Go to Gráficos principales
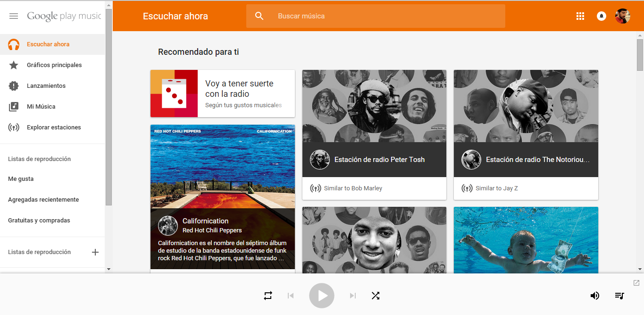 click(x=52, y=65)
